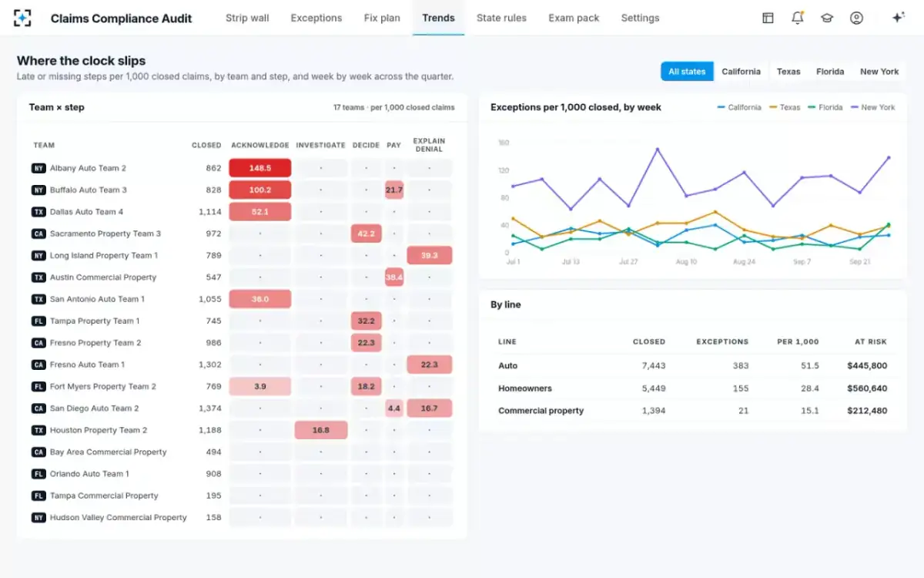Select the Trends tab

tap(438, 18)
